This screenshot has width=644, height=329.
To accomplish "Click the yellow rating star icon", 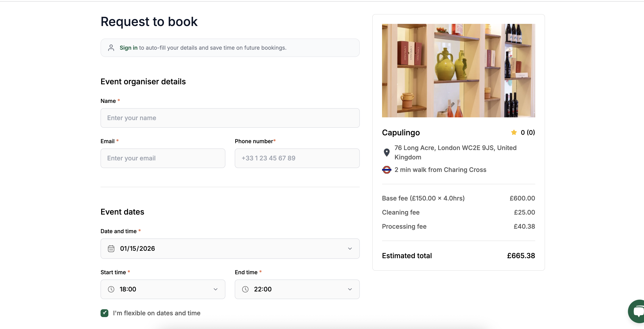I will 514,132.
